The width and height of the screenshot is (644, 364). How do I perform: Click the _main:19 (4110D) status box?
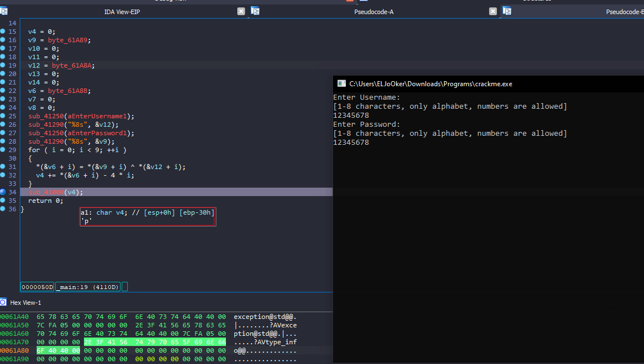coord(87,287)
